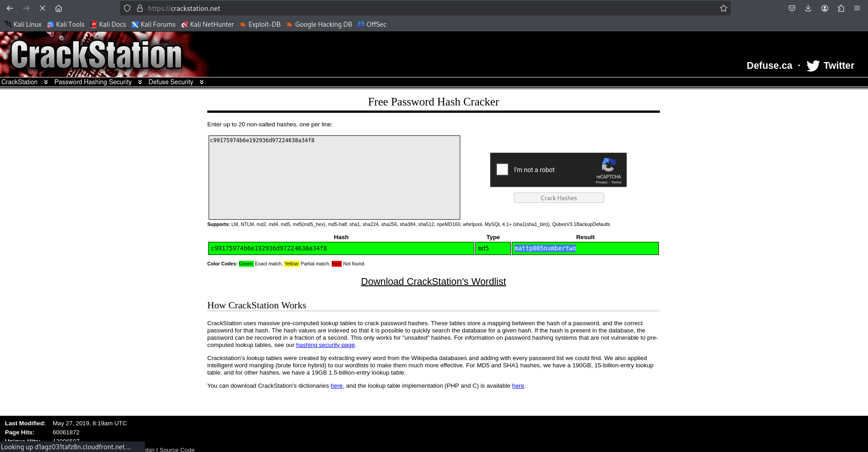Toggle tracking protection via the shield icon
Screen dimensions: 868x452
127,8
